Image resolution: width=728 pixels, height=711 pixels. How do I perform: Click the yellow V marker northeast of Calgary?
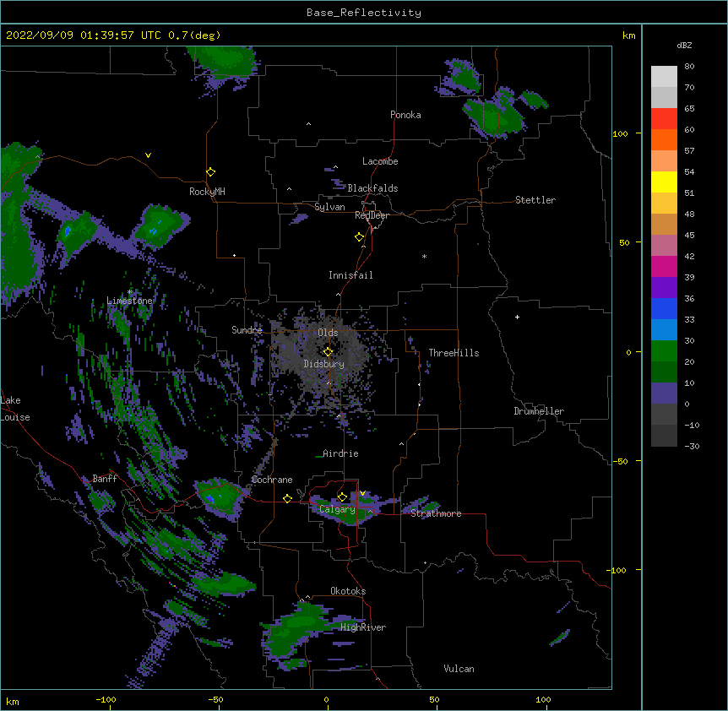[362, 493]
